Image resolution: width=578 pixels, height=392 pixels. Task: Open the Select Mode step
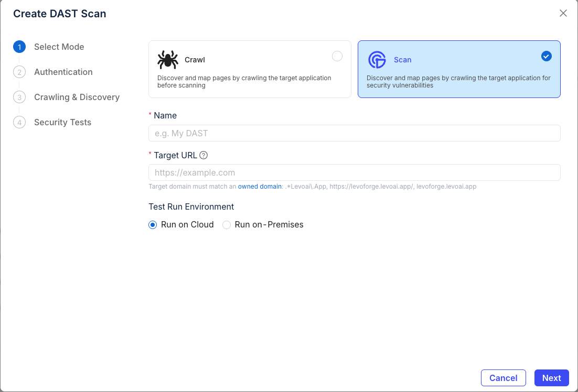point(59,47)
